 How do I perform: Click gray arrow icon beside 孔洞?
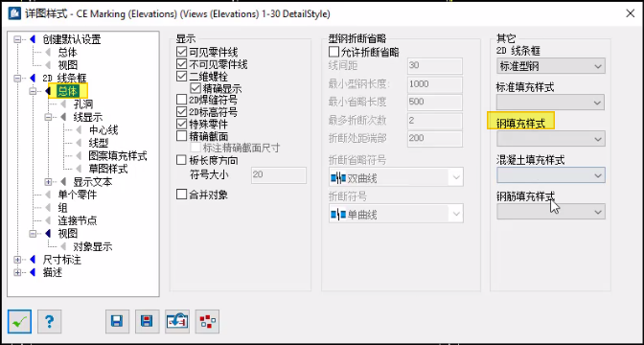(63, 104)
